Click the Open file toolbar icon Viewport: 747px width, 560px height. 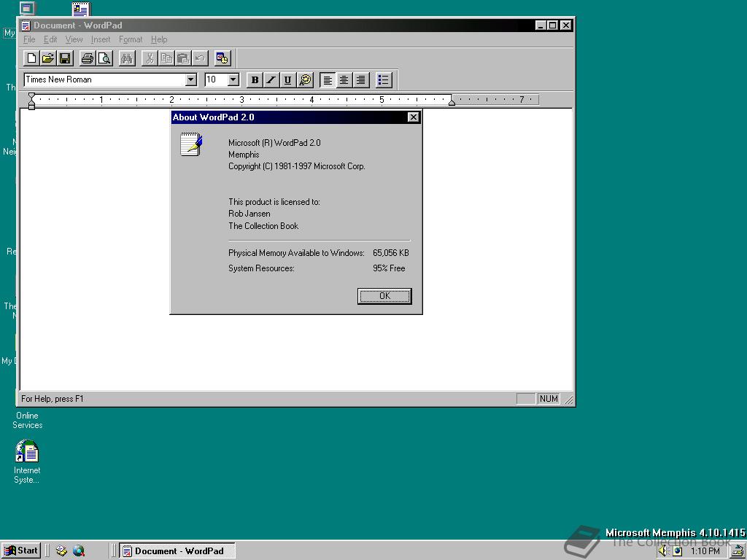click(x=48, y=58)
